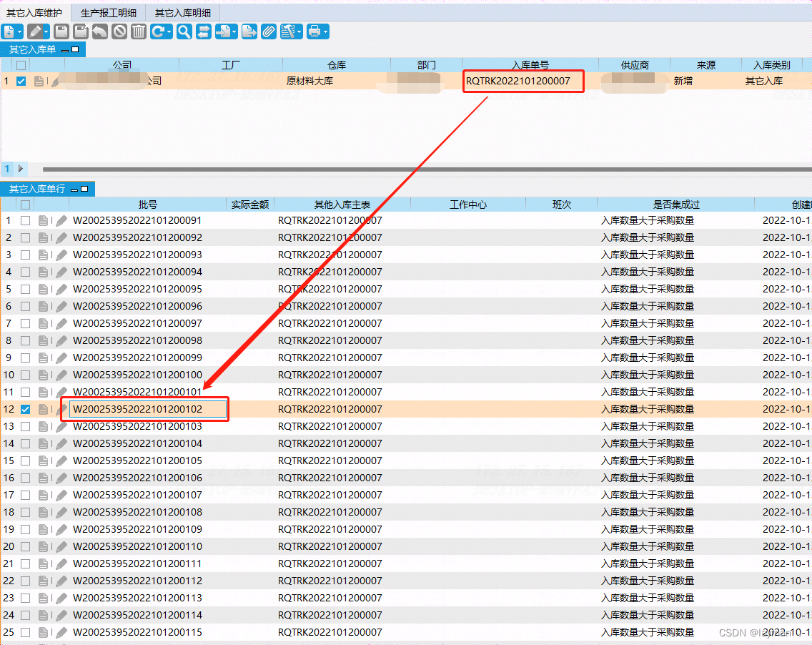
Task: Click document icon for batch ending 200104
Action: tap(43, 443)
